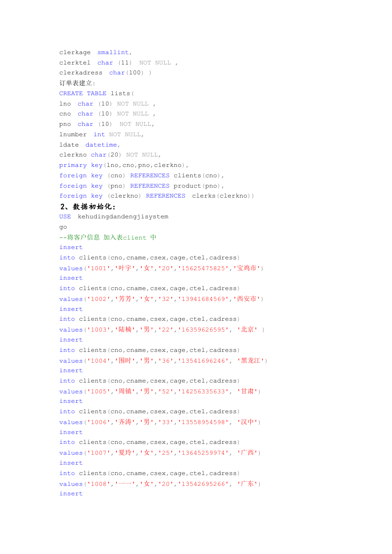Click the 'cno char (10) NOT NULL' line
Image resolution: width=392 pixels, height=554 pixels.
click(107, 114)
